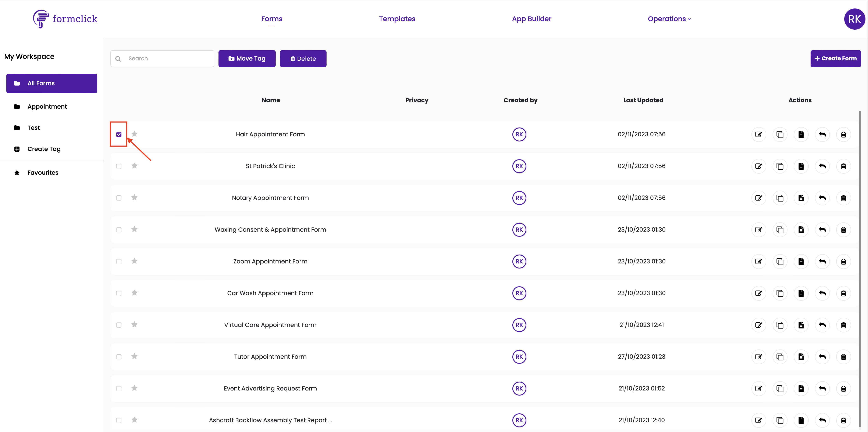Duplicate Waxing Consent & Appointment Form
868x432 pixels.
(x=780, y=230)
